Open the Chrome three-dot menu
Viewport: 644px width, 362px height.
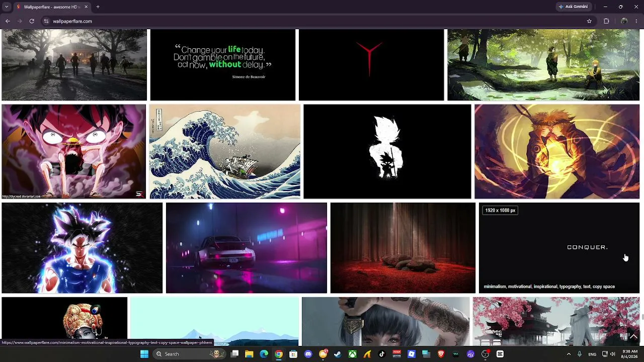[637, 21]
